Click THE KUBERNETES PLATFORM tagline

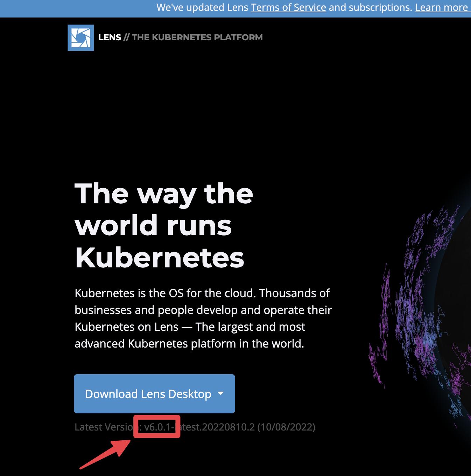tap(197, 37)
